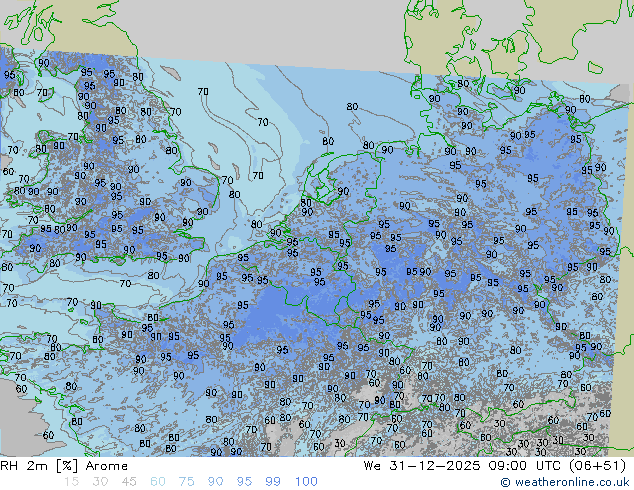Click the date 'We 31-12-2025 09:00 UTC (06+51)'

[495, 466]
